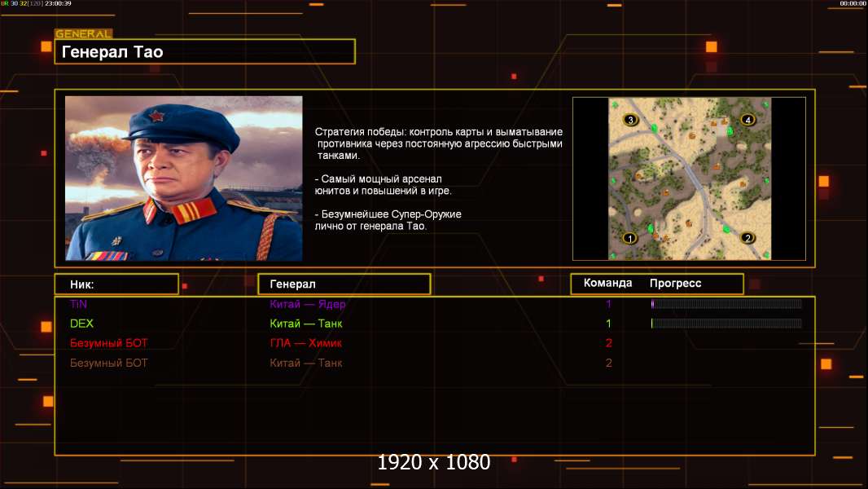The width and height of the screenshot is (868, 489).
Task: Select player DEX in the list
Action: 81,324
